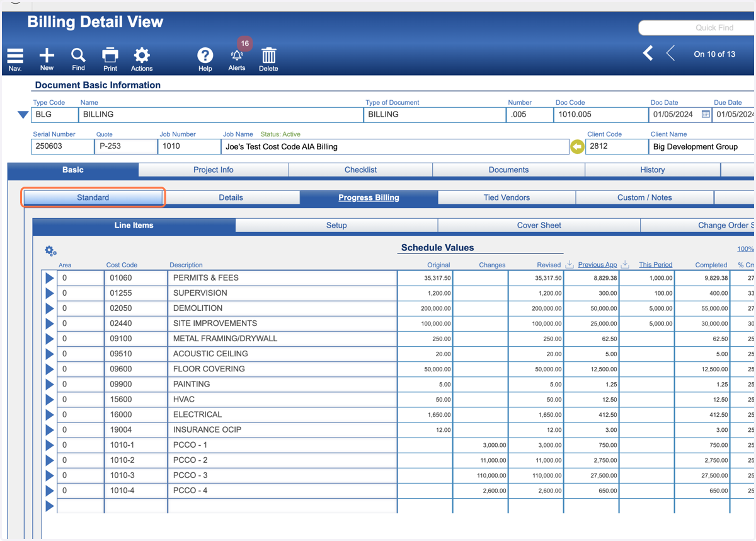Screen dimensions: 756x541
Task: Open the Nav. hamburger menu
Action: click(x=15, y=59)
